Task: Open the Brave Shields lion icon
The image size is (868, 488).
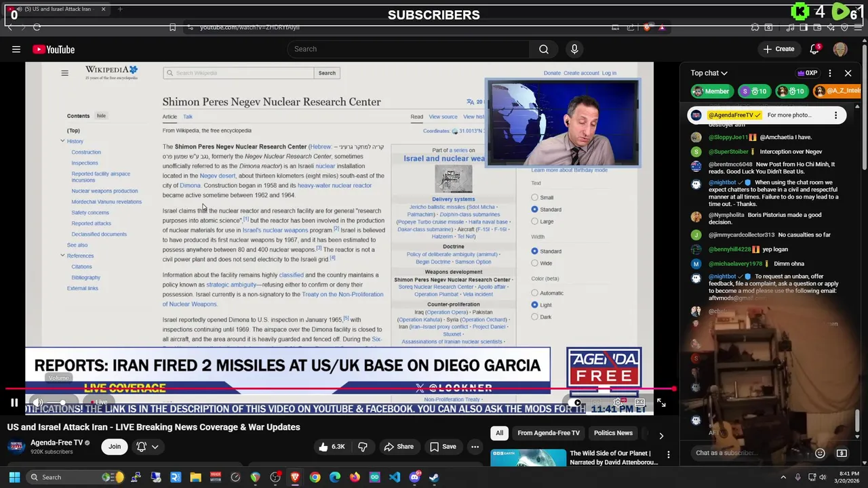Action: [x=646, y=27]
